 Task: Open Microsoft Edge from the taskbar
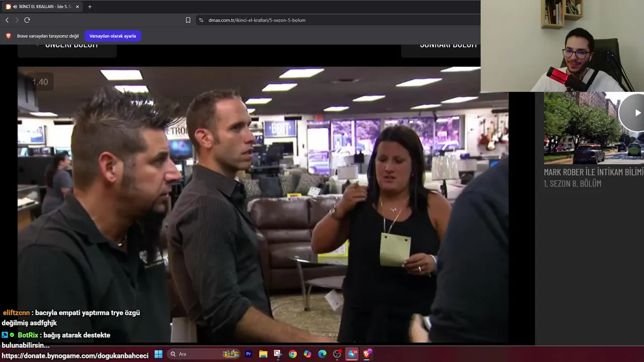(322, 354)
